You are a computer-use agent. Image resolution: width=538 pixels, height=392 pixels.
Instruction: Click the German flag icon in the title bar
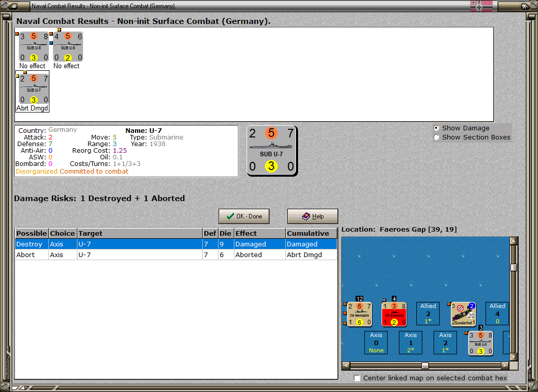[x=481, y=6]
